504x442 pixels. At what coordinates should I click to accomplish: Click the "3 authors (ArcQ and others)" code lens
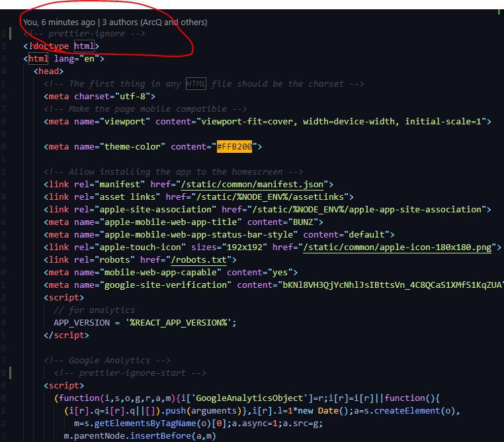155,22
